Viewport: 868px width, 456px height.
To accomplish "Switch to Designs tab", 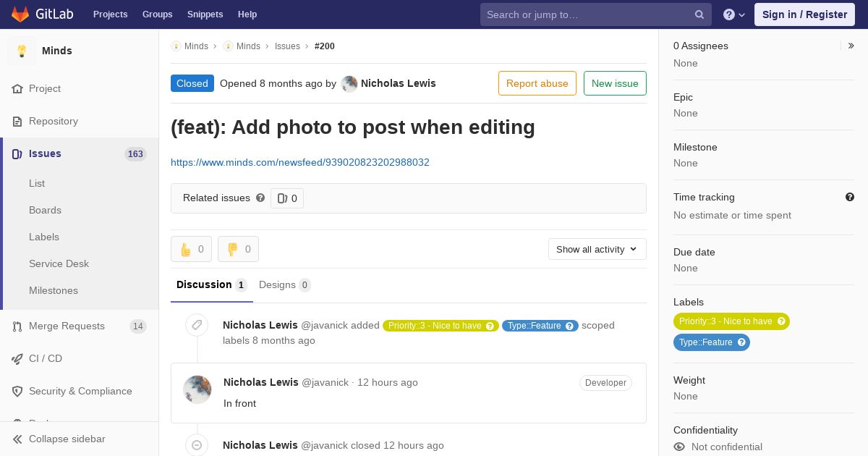I will pos(285,284).
